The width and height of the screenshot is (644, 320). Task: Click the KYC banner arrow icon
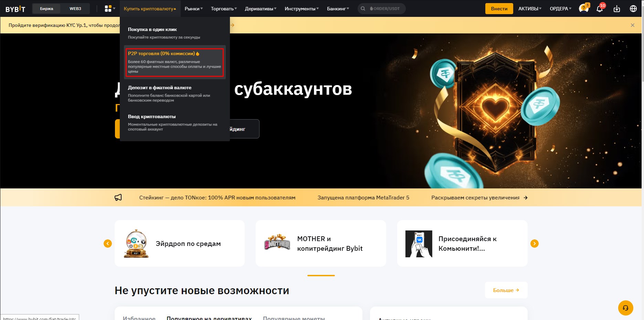tap(232, 25)
